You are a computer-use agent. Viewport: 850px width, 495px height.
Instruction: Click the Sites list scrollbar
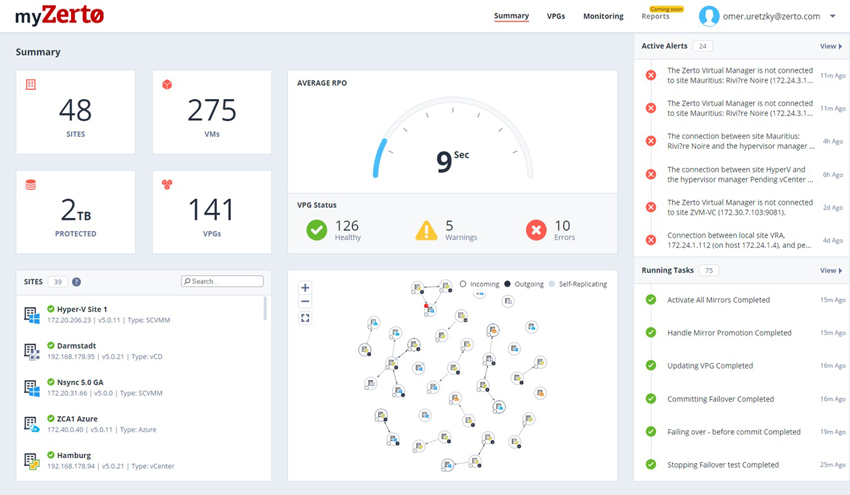pos(265,308)
